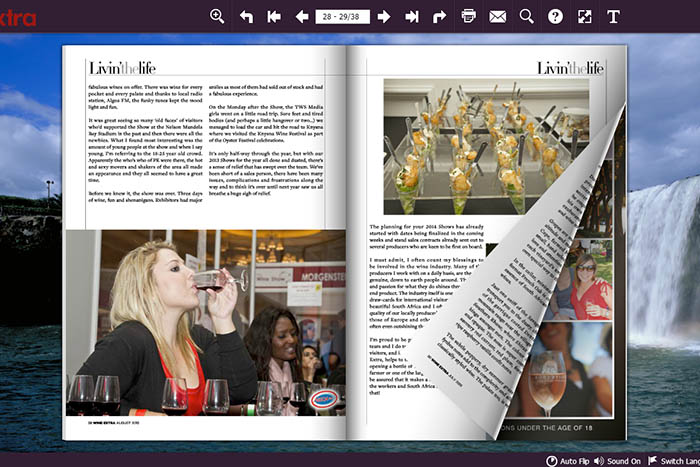Click the page number field 28 - 29/38

342,17
